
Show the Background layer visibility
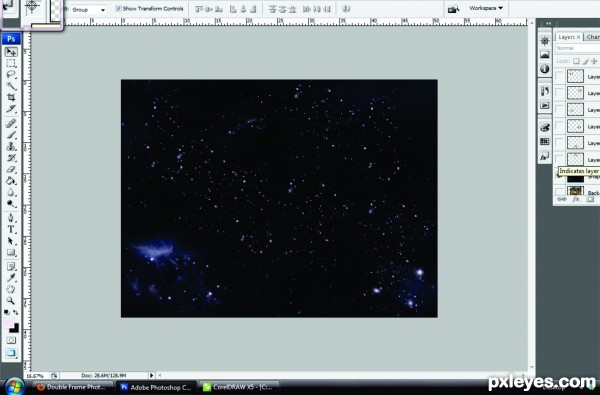point(559,191)
